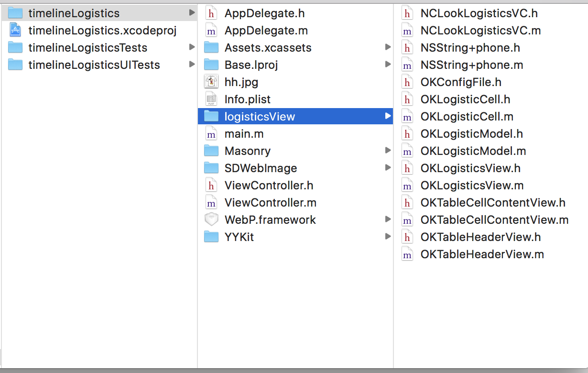Expand the YYKit disclosure arrow
The width and height of the screenshot is (588, 373).
point(388,237)
